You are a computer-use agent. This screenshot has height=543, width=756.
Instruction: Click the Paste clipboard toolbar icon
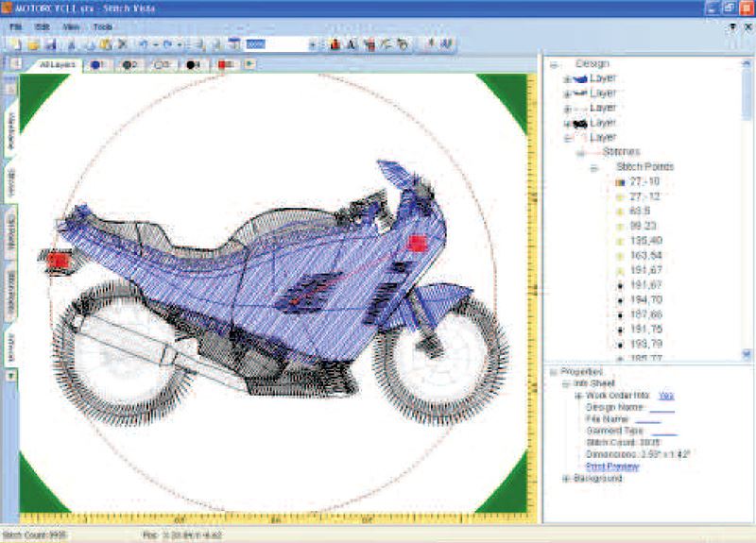tap(106, 44)
